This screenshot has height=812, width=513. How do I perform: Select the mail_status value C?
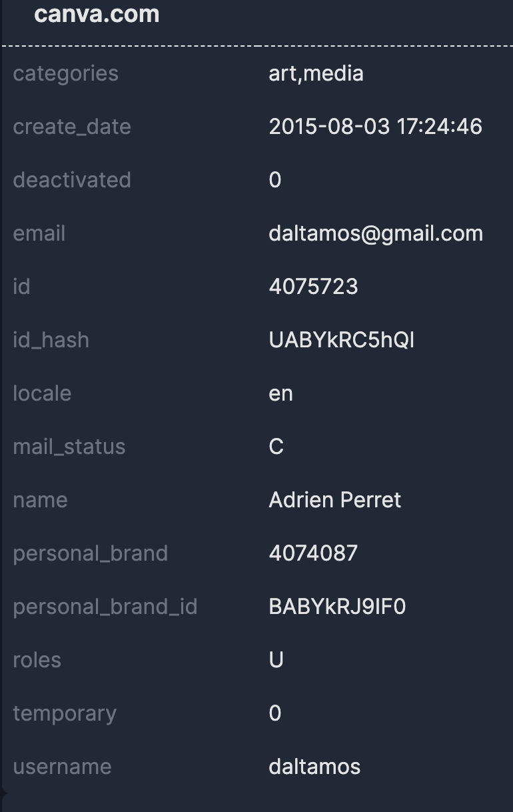(x=276, y=447)
